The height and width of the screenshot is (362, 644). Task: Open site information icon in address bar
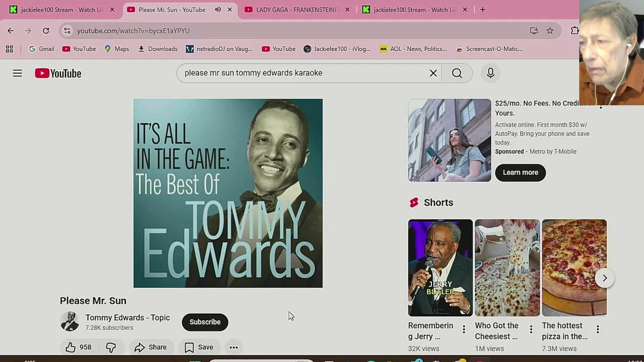[x=67, y=31]
